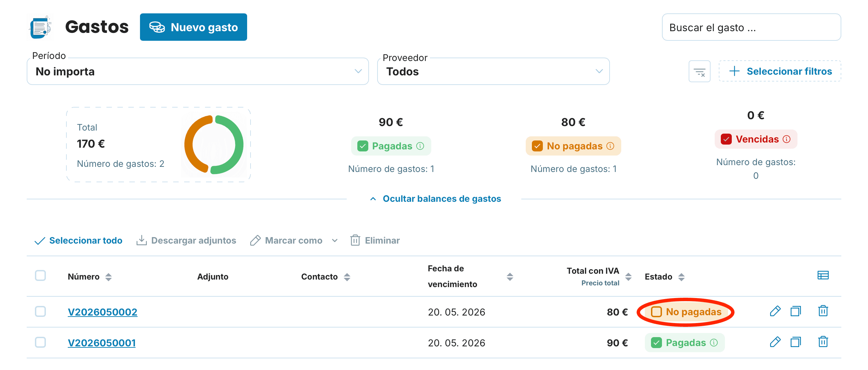Delete expense V2026050001 with trash icon

(x=823, y=342)
